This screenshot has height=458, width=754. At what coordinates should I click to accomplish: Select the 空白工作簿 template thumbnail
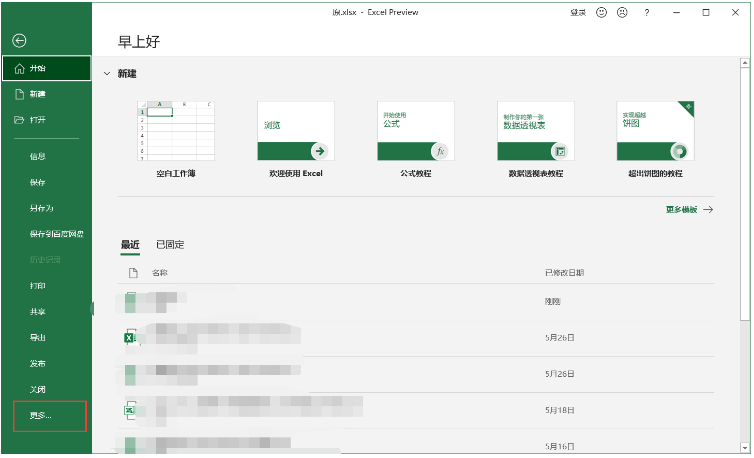coord(176,131)
